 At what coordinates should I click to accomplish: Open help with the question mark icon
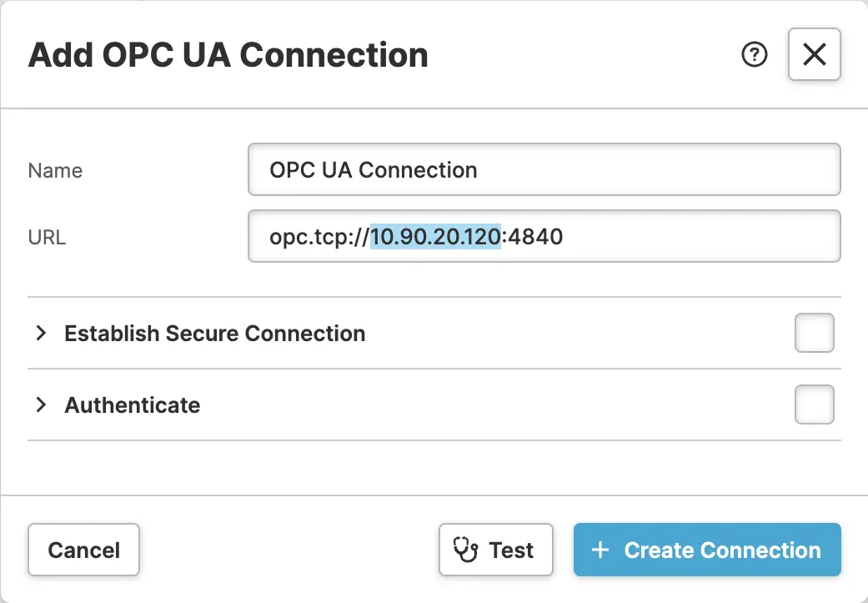[x=755, y=56]
